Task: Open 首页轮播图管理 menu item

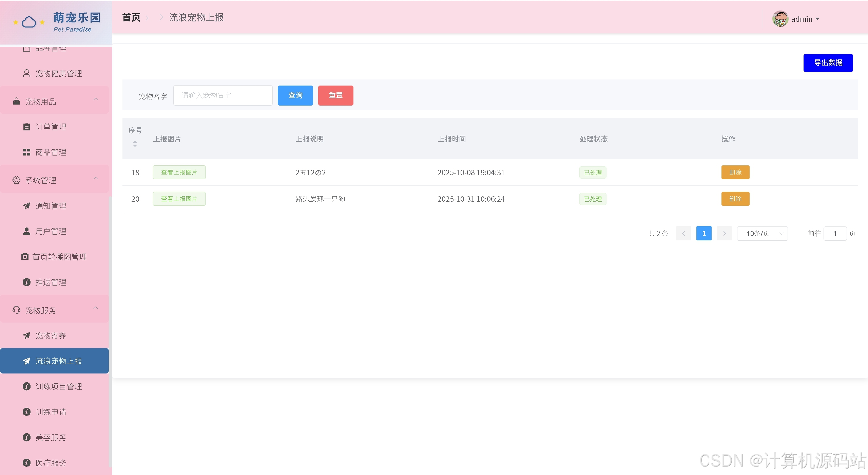Action: [54, 257]
